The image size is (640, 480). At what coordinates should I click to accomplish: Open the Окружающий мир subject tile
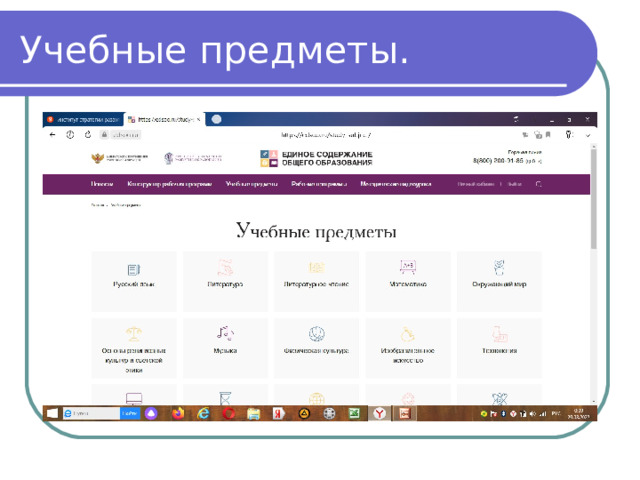pos(499,282)
